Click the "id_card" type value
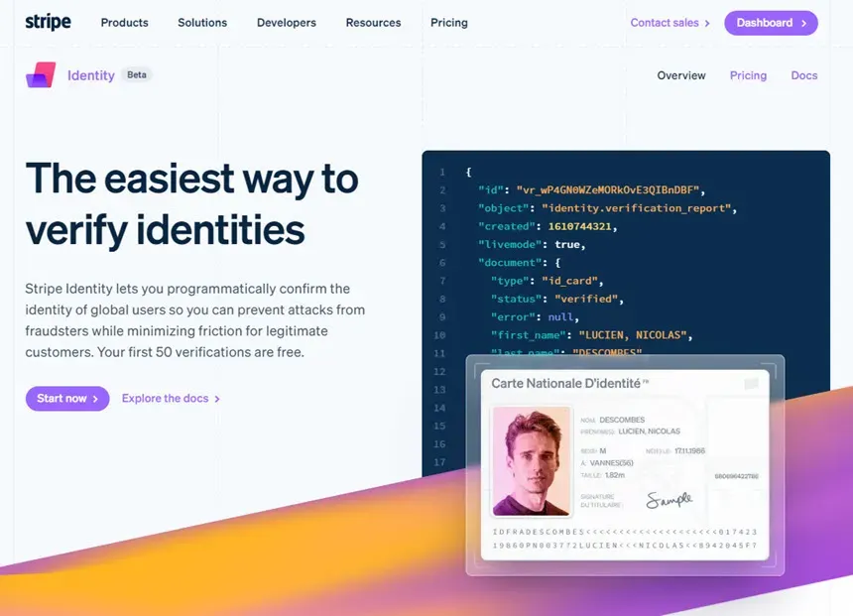Screen dimensions: 853x616 coord(570,281)
